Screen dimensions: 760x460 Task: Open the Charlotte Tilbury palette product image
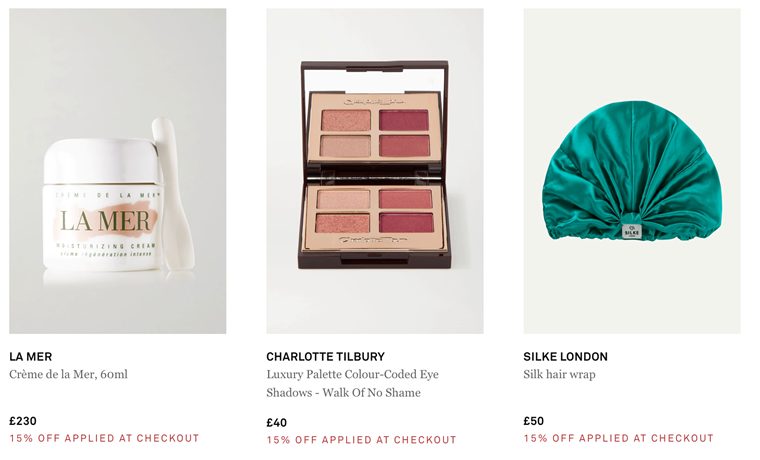(x=375, y=171)
